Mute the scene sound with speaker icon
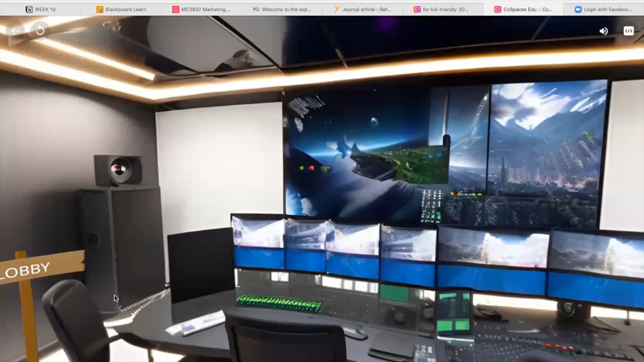This screenshot has width=644, height=362. point(603,31)
